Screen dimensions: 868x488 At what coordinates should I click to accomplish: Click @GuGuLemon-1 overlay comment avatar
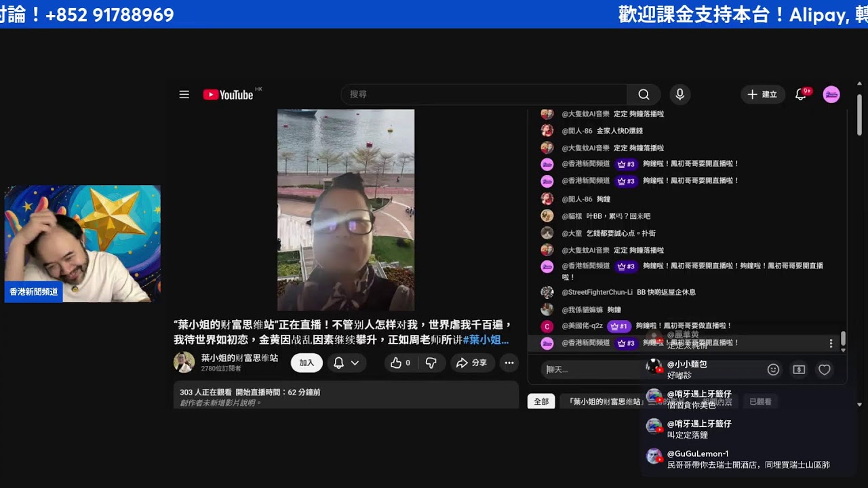[x=654, y=456]
